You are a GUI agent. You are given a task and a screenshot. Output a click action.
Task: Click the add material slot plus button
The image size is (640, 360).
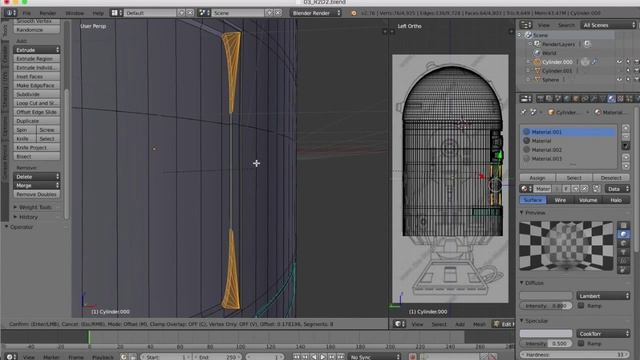point(626,128)
